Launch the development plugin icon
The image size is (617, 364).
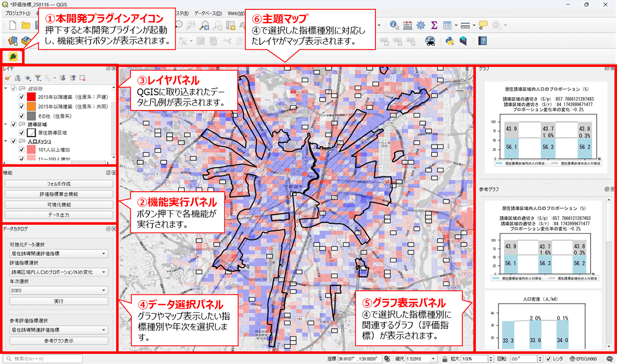pyautogui.click(x=13, y=57)
